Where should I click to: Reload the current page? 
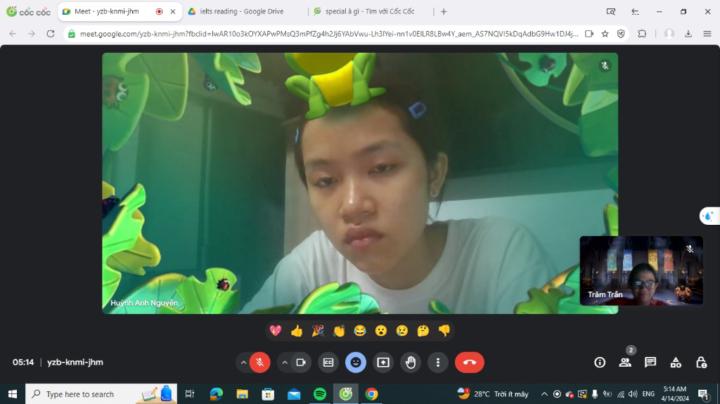point(51,34)
